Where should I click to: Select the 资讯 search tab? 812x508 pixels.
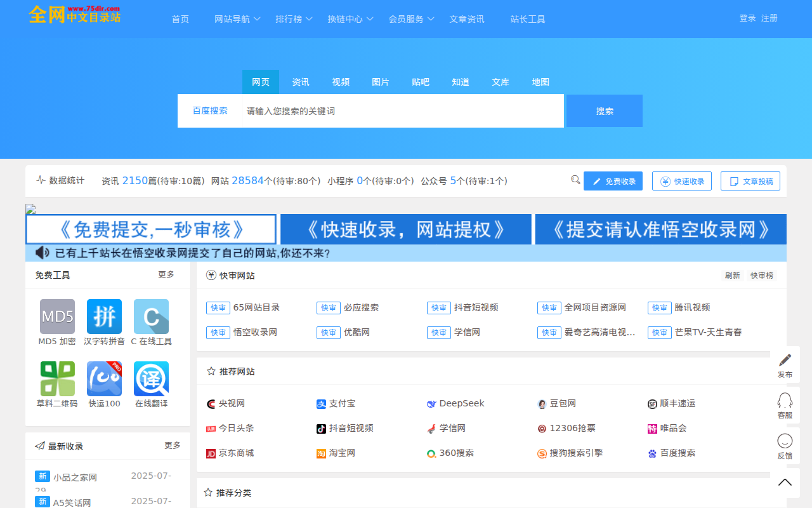coord(301,82)
